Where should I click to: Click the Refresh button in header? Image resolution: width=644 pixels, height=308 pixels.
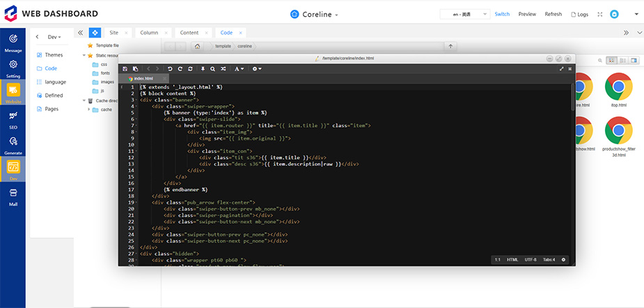click(x=553, y=14)
